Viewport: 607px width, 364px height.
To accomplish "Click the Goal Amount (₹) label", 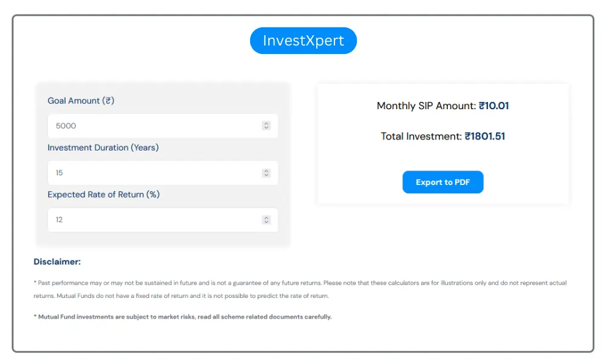I will point(81,101).
